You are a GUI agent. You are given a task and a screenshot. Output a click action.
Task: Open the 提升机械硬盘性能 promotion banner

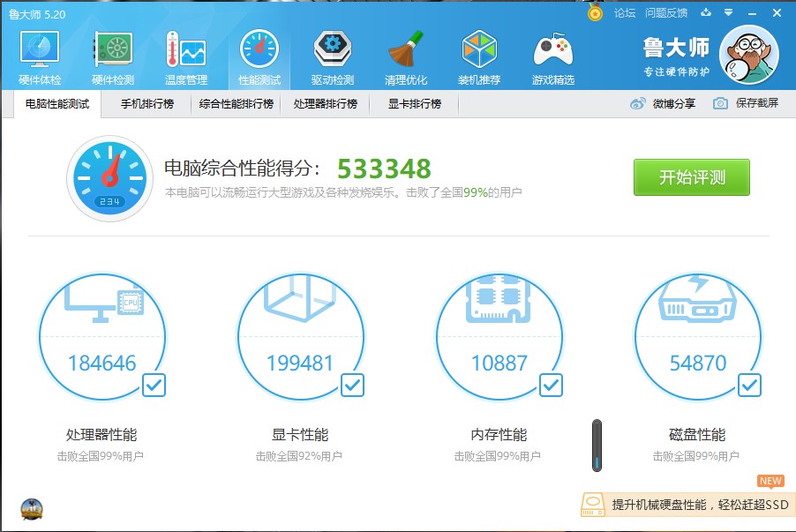687,505
